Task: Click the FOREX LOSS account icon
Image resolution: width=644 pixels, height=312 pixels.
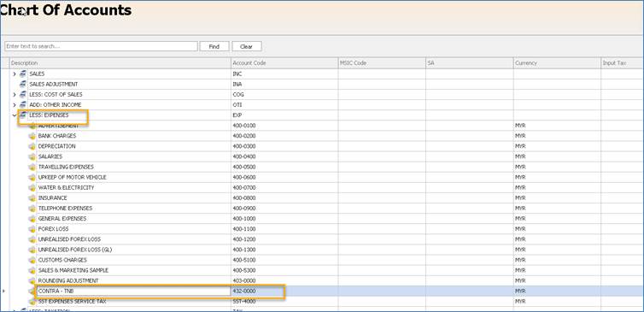Action: (32, 229)
